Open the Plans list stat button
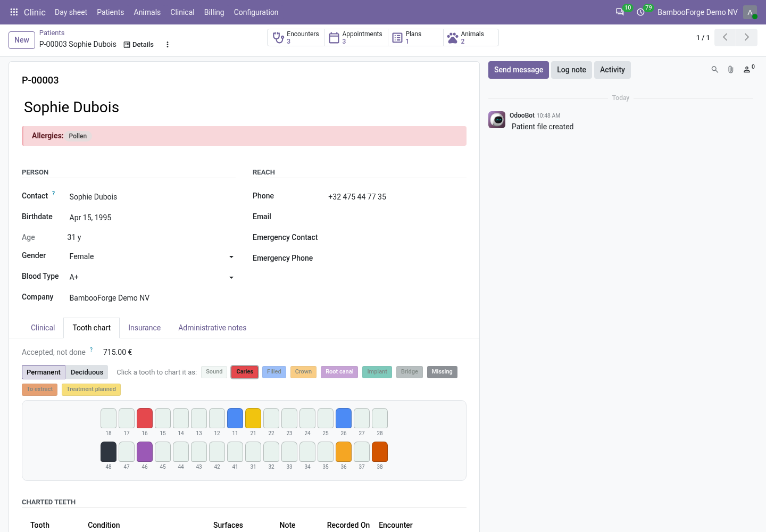Viewport: 766px width, 532px height. [415, 38]
